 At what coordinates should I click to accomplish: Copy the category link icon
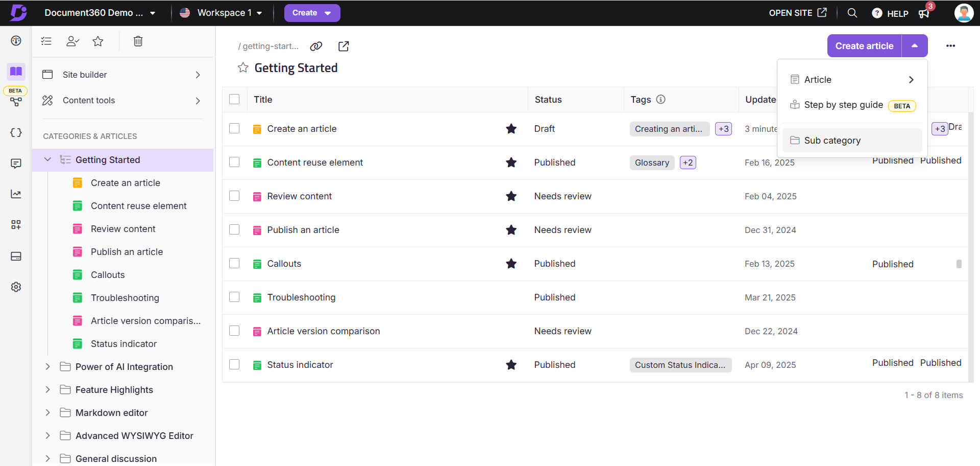pyautogui.click(x=316, y=46)
